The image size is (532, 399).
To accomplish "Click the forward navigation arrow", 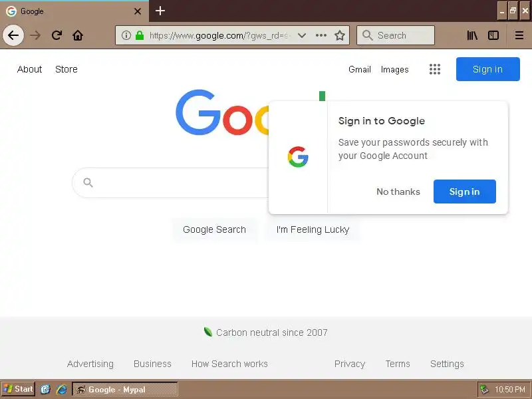I will click(x=35, y=35).
